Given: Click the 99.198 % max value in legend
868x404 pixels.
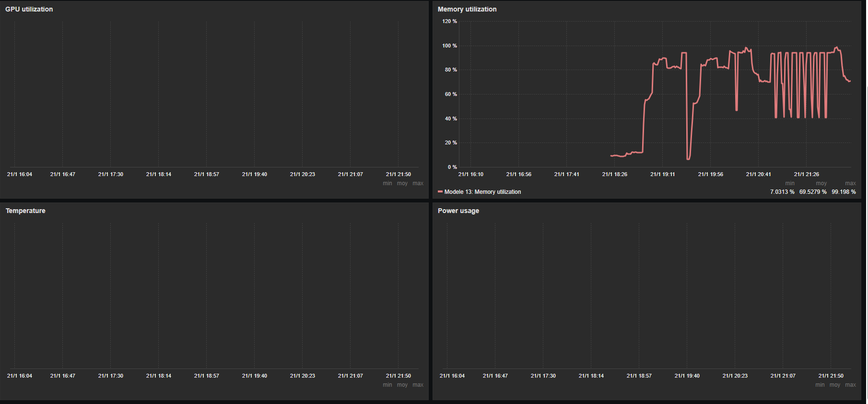Looking at the screenshot, I should pos(844,192).
